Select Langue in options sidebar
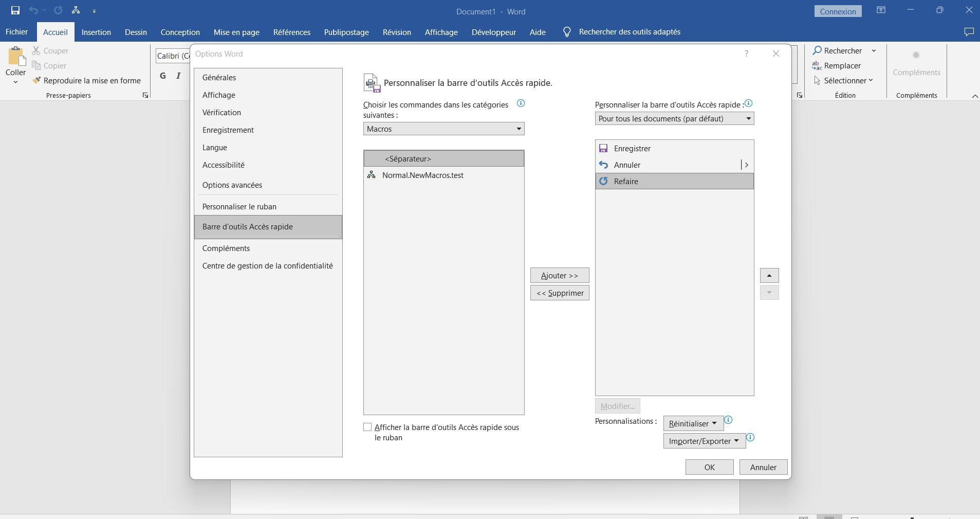This screenshot has width=980, height=519. pos(268,148)
